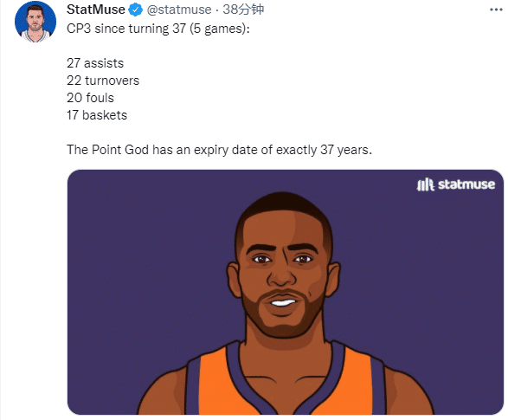Click the "22 turnovers" line
Viewport: 508px width, 420px height.
click(103, 81)
